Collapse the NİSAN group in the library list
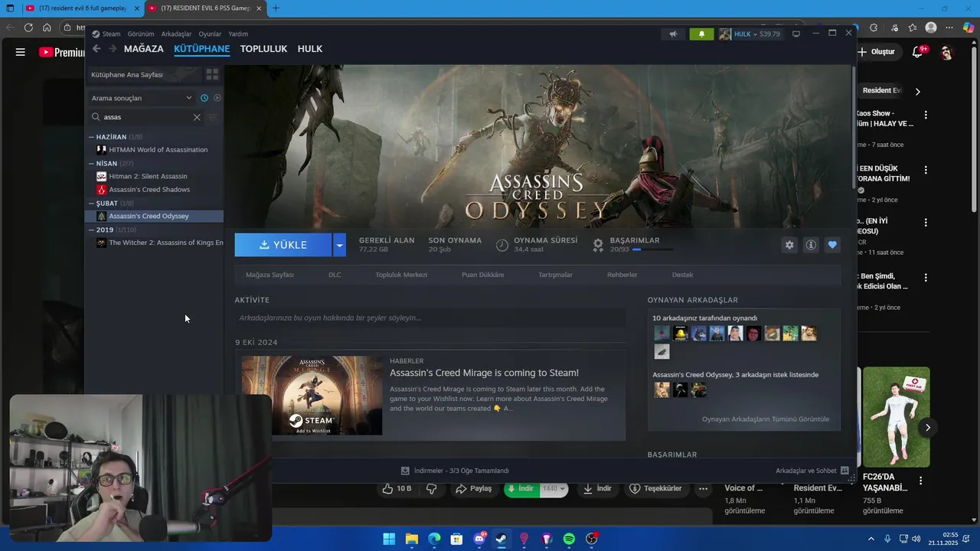 tap(91, 163)
